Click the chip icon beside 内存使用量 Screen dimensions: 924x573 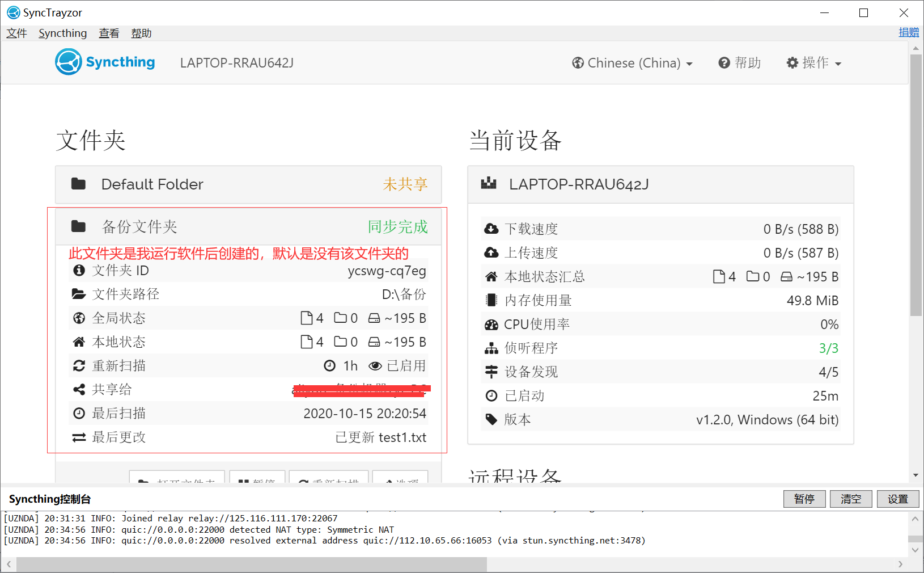click(491, 300)
